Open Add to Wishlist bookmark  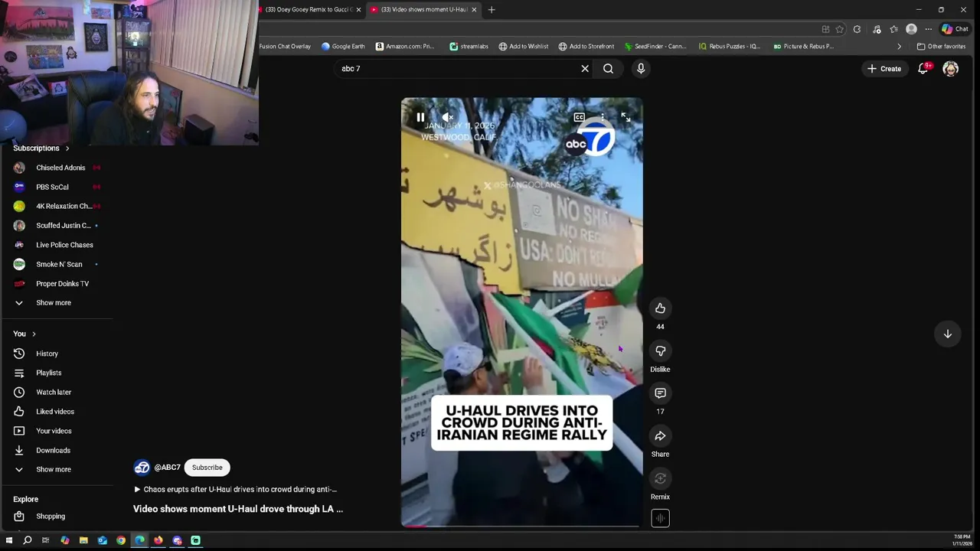(524, 47)
